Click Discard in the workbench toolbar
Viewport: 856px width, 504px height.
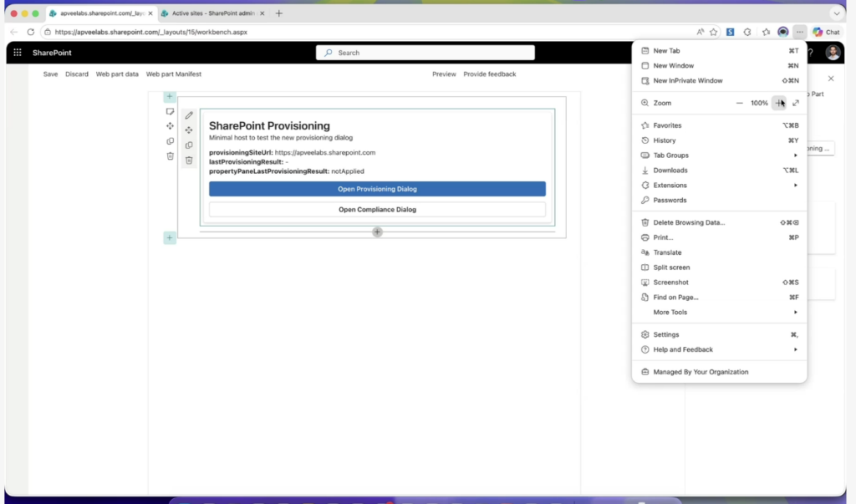click(x=76, y=74)
